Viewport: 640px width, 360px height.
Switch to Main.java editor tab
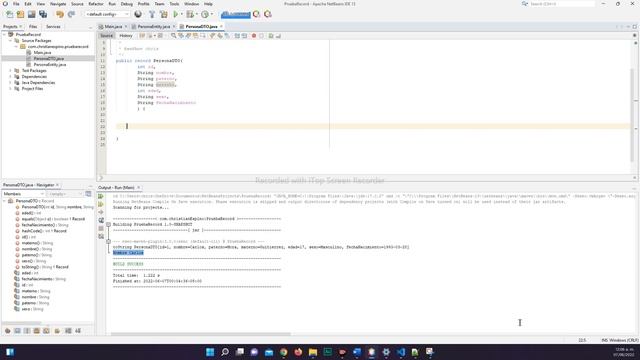click(x=113, y=27)
